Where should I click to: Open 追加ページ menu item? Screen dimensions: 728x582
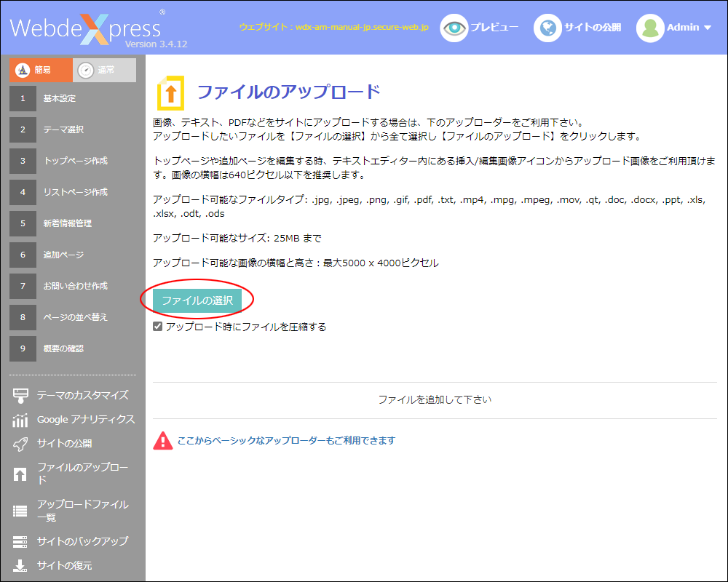(63, 255)
